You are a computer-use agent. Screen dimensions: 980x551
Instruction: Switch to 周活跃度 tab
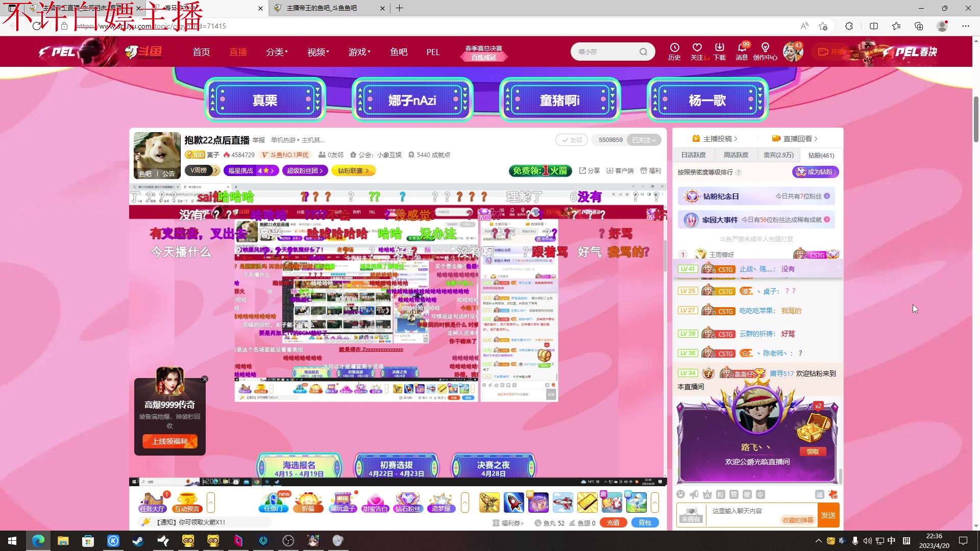(x=736, y=155)
